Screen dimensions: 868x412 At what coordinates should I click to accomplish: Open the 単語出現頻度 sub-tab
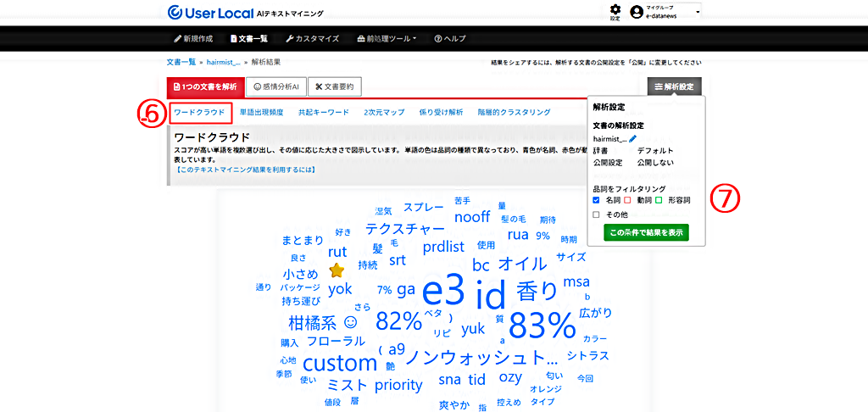(x=261, y=112)
